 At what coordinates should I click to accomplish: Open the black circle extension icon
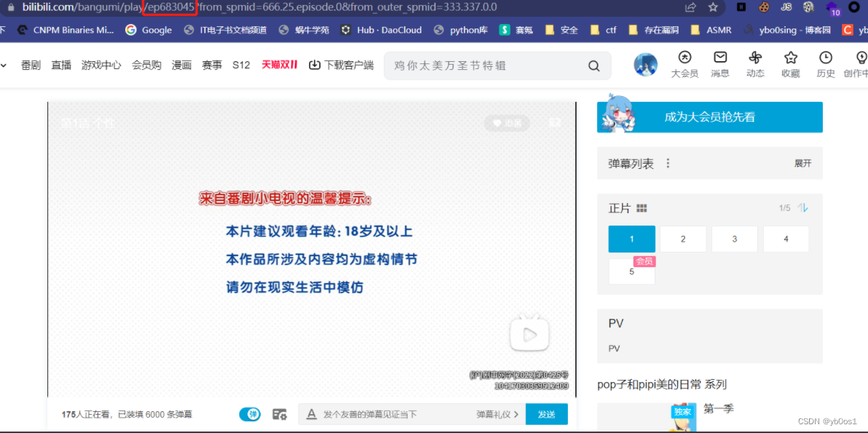[x=853, y=7]
